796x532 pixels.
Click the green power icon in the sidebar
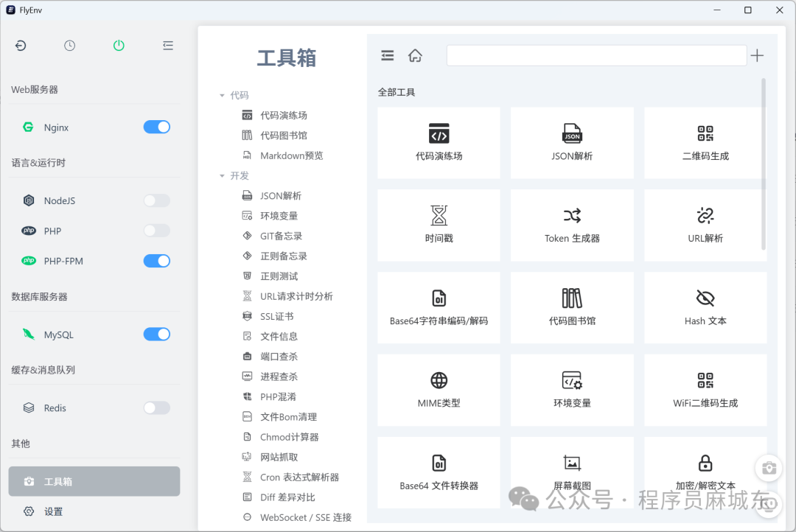tap(119, 46)
